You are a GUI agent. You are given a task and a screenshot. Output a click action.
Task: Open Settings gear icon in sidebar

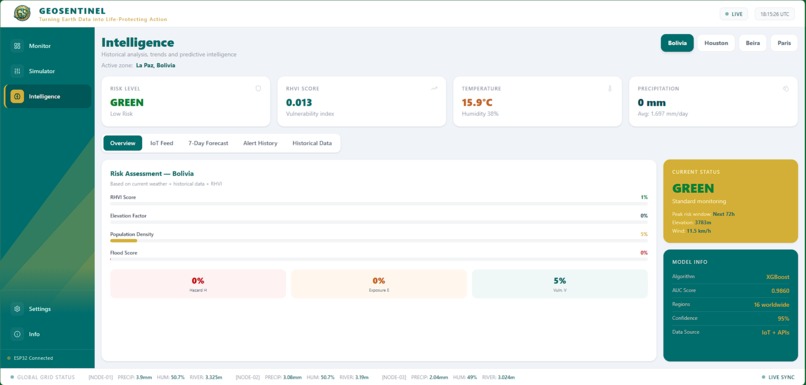point(17,309)
